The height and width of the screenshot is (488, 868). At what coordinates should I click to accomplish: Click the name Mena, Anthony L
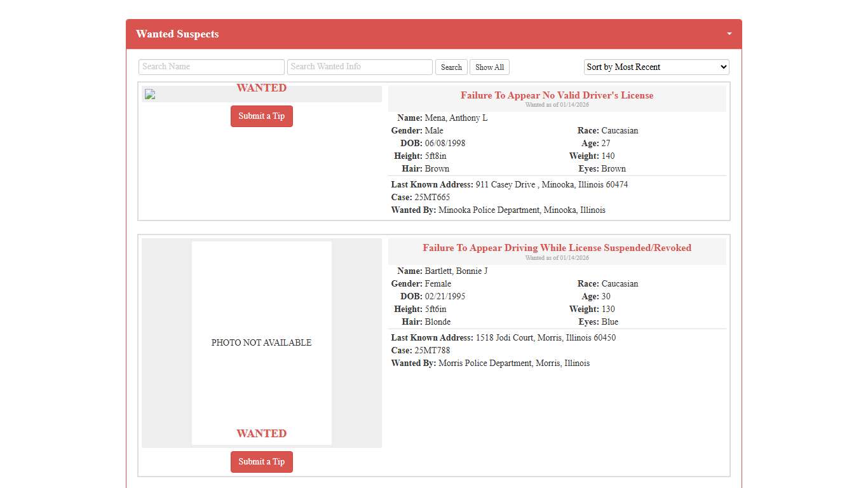[x=456, y=118]
